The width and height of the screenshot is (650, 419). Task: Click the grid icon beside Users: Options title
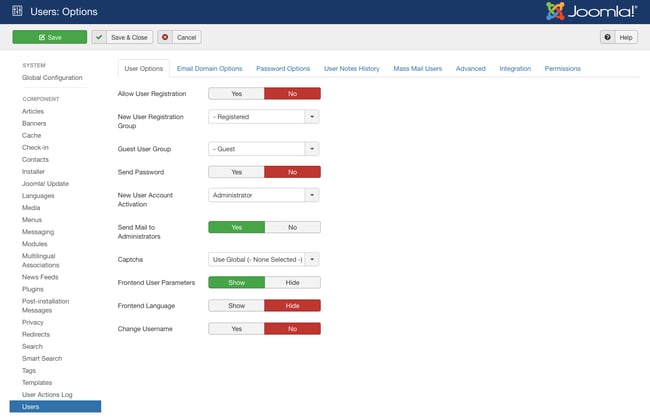[x=17, y=11]
